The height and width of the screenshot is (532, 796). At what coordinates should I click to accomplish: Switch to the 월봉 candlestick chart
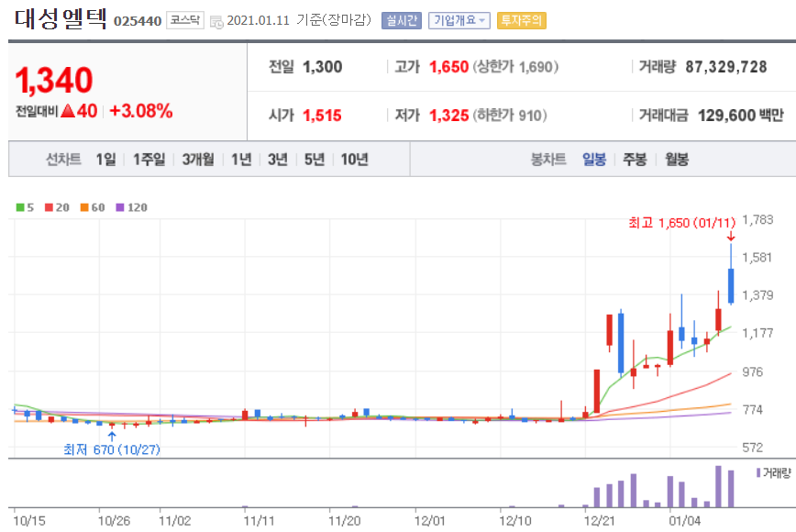(677, 160)
